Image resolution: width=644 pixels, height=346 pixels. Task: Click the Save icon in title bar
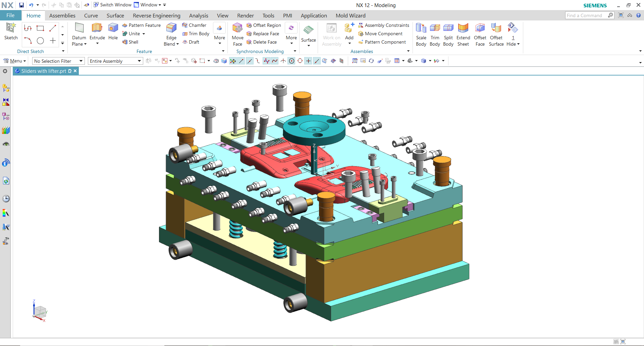click(x=21, y=5)
